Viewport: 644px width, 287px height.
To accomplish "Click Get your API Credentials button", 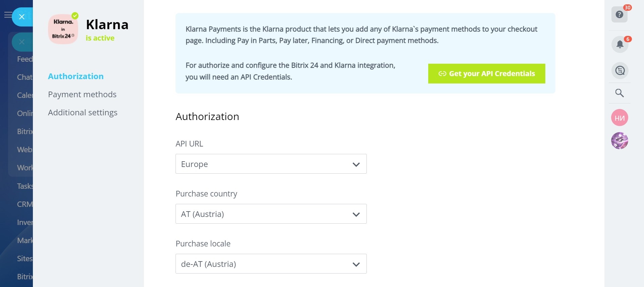I will coord(486,74).
